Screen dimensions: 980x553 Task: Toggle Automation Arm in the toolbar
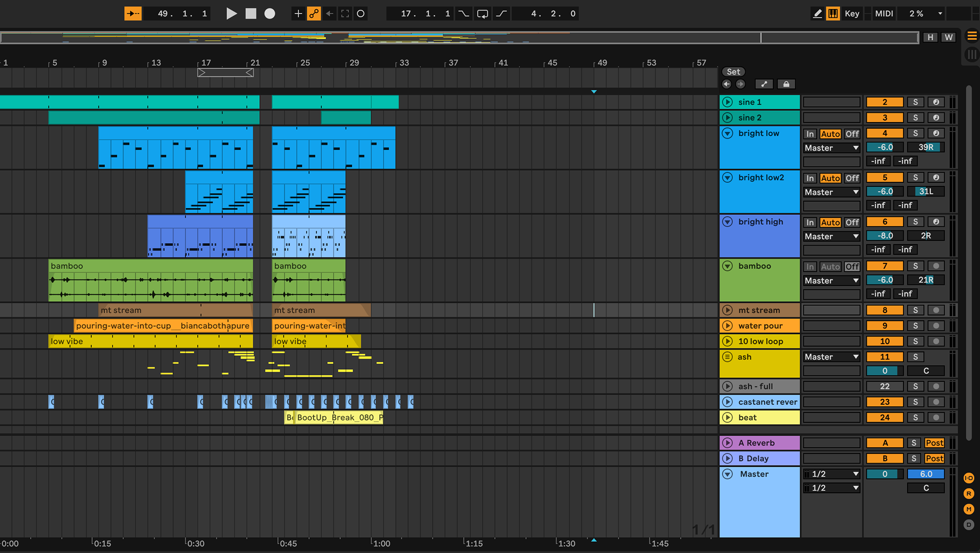click(314, 14)
